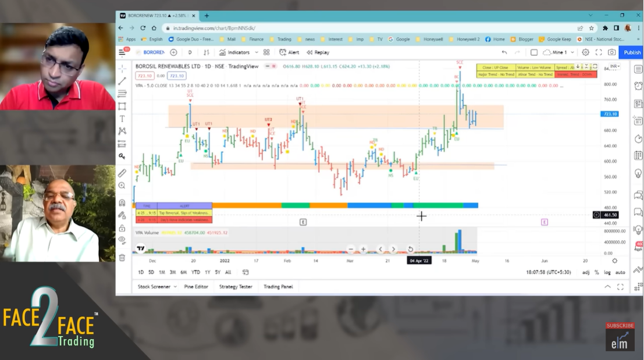Select the ruler measure tool
Screen dimensions: 644x360
122,173
